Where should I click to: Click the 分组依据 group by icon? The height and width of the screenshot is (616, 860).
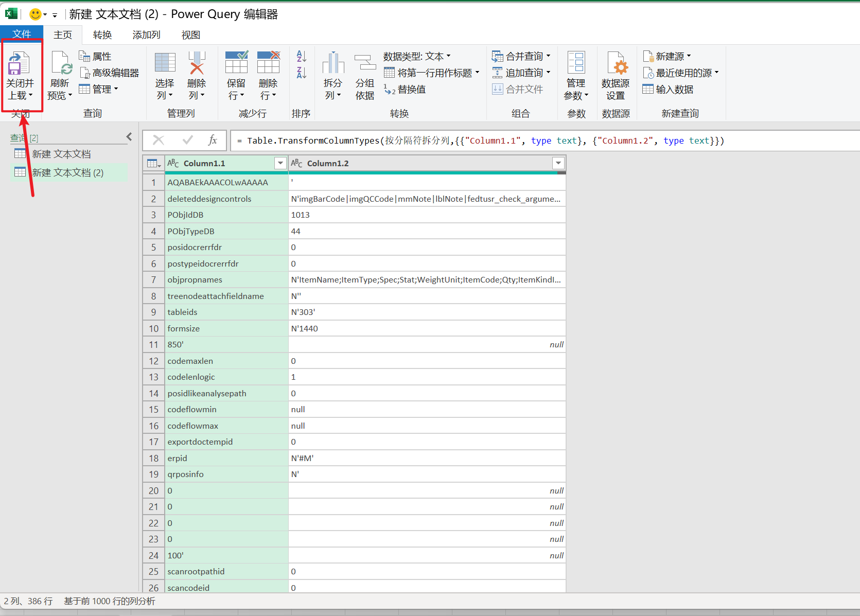[x=365, y=63]
